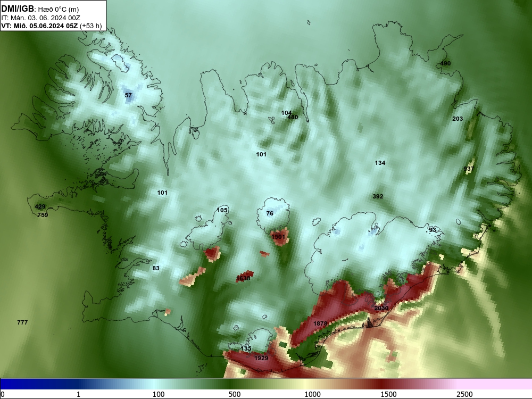Image resolution: width=532 pixels, height=399 pixels.
Task: Click the 83 value label on the map
Action: tap(156, 268)
